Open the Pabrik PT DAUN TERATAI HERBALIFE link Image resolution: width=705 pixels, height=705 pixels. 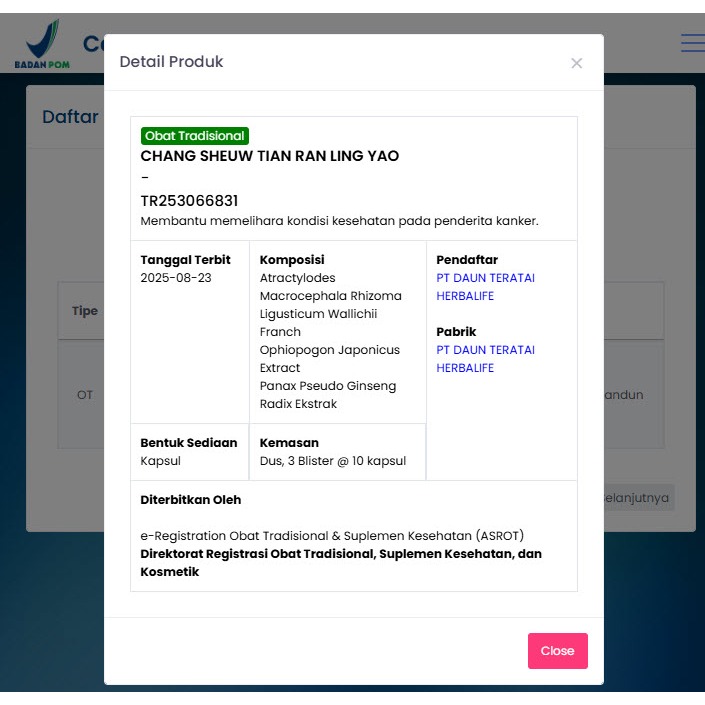[x=485, y=359]
